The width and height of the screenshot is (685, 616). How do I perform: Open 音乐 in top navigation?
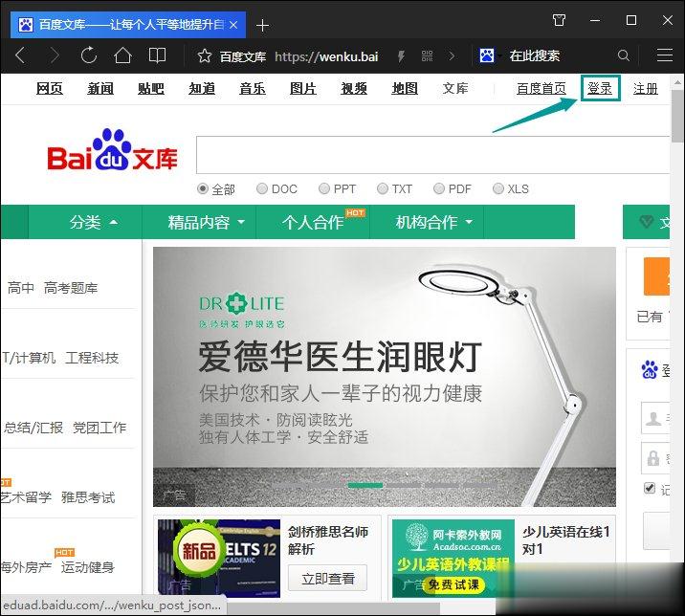coord(253,89)
